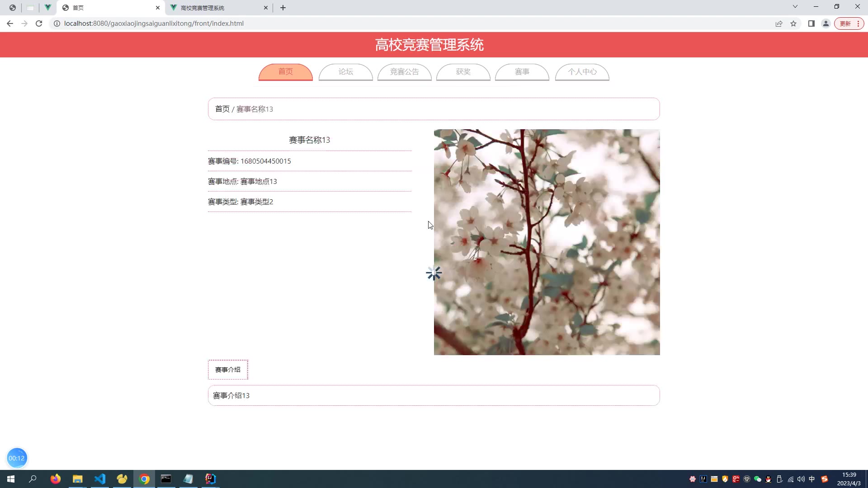
Task: Select the 赛事介绍 section button
Action: 228,370
